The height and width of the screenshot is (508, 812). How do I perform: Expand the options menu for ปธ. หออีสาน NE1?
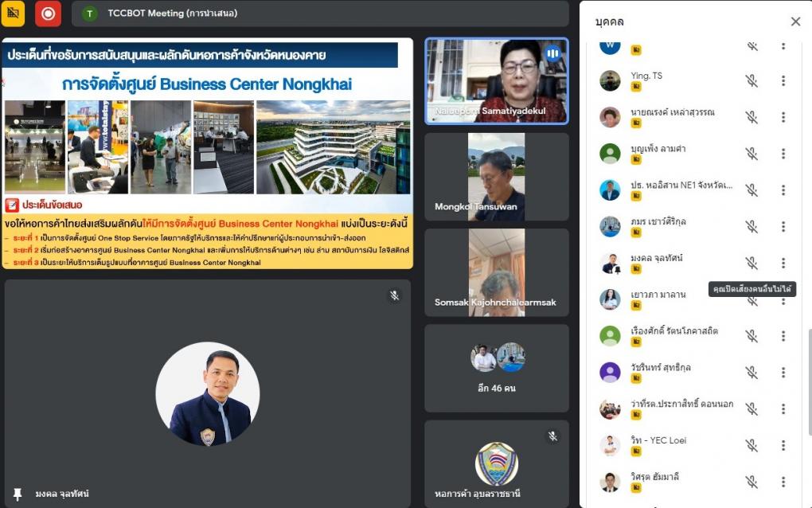pos(783,190)
